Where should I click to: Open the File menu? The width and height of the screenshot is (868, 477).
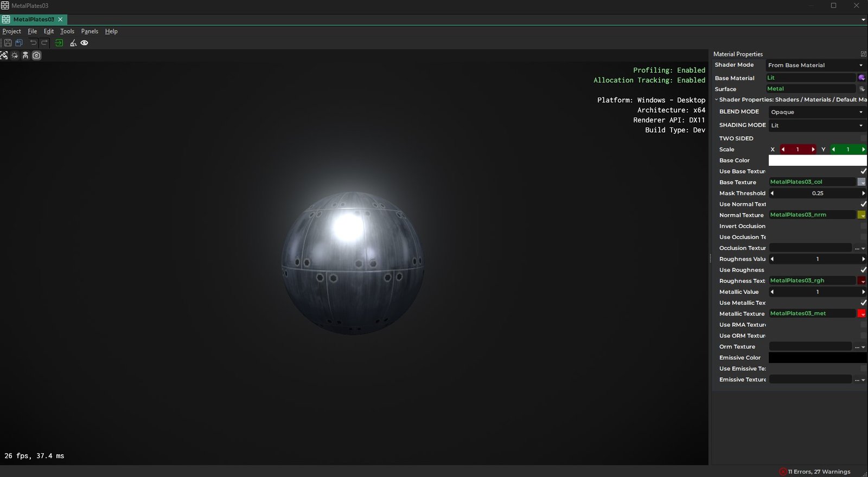pos(33,31)
